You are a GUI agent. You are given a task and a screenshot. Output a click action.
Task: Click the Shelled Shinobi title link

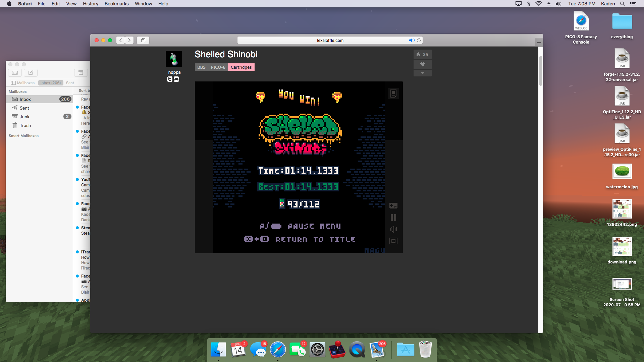tap(226, 54)
